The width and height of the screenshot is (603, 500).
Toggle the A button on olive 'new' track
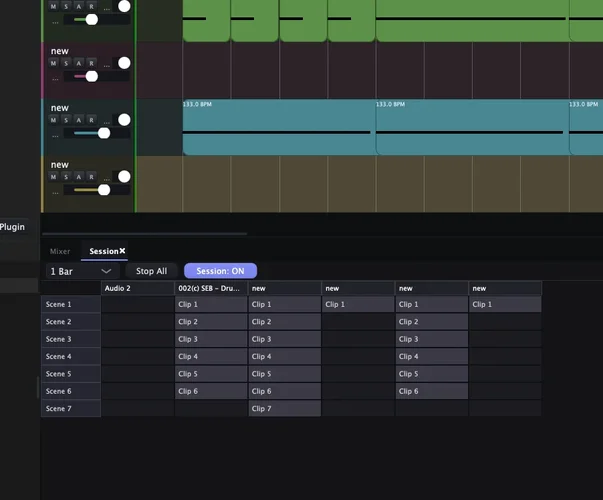[x=79, y=177]
